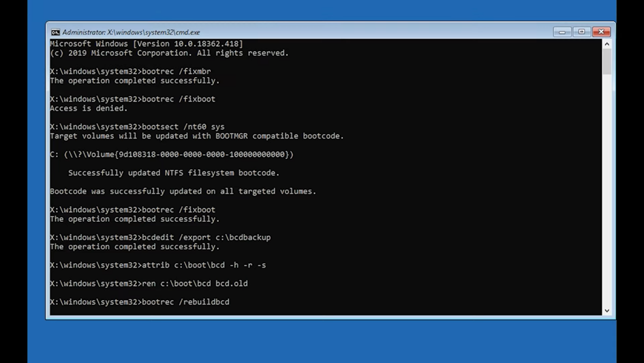Minimize the Administrator command prompt window
Screen dimensions: 644x363
[562, 31]
